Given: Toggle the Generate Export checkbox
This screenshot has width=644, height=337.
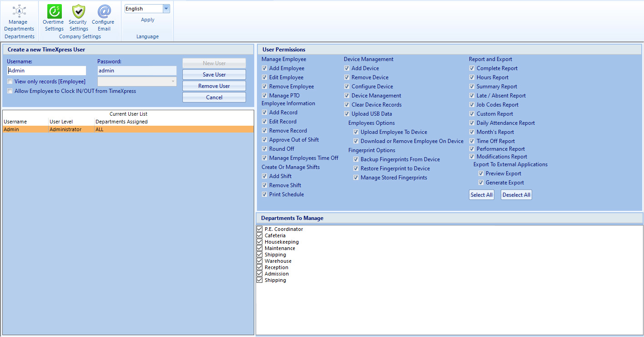Looking at the screenshot, I should (x=481, y=183).
